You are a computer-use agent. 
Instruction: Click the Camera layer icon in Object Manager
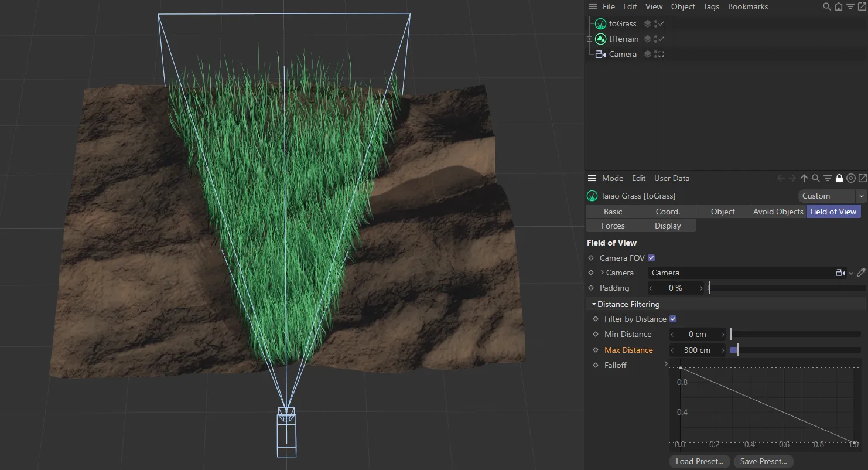[648, 55]
